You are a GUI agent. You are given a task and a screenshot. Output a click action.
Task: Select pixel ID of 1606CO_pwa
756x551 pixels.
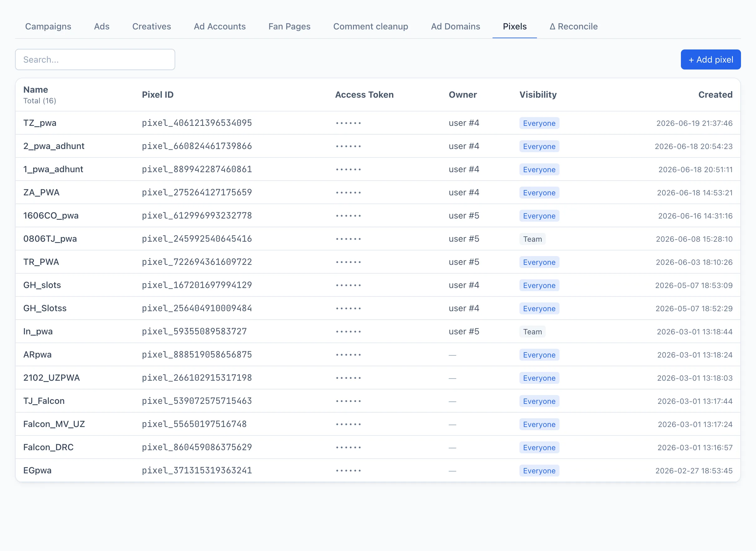coord(197,216)
